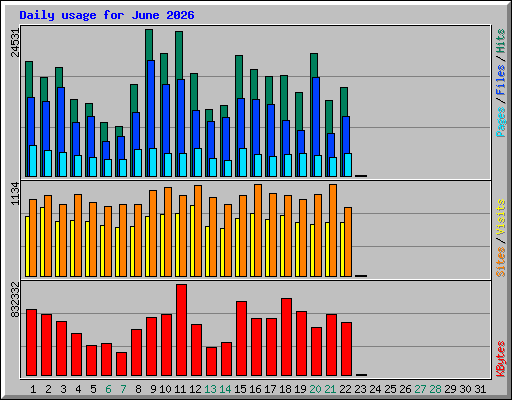Click the green Hits bar for day 9
512x400 pixels.
[149, 45]
